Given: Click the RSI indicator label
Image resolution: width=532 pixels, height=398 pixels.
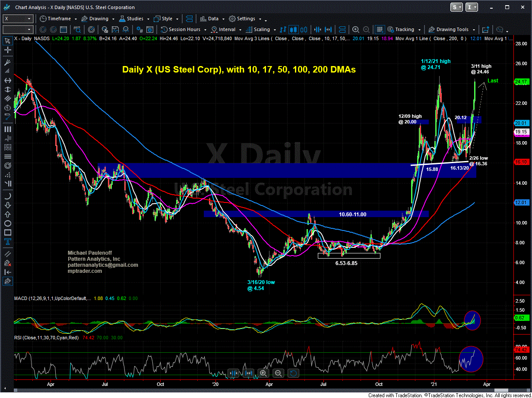Looking at the screenshot, I should pyautogui.click(x=46, y=338).
